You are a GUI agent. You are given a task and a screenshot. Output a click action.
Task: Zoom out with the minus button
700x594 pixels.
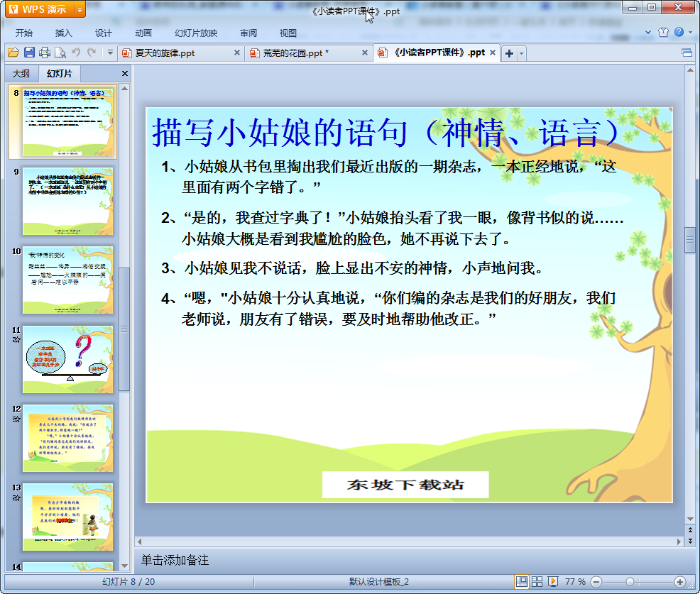pos(596,582)
